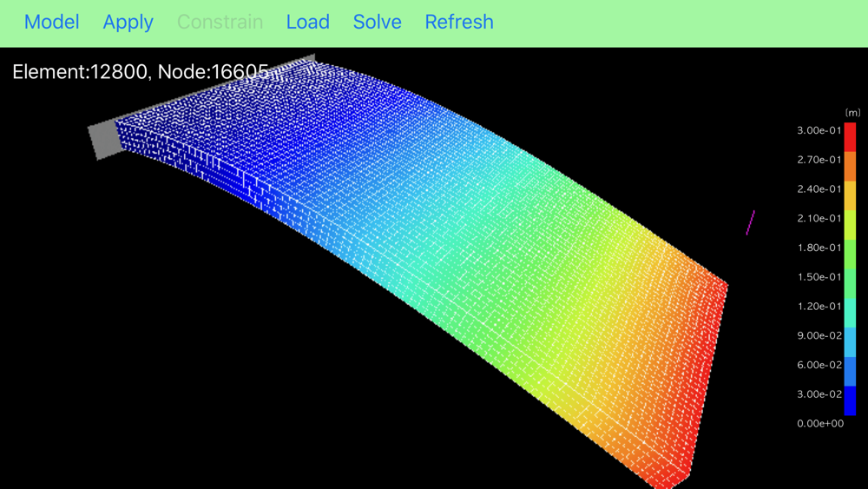Click Refresh in the top bar

(459, 23)
